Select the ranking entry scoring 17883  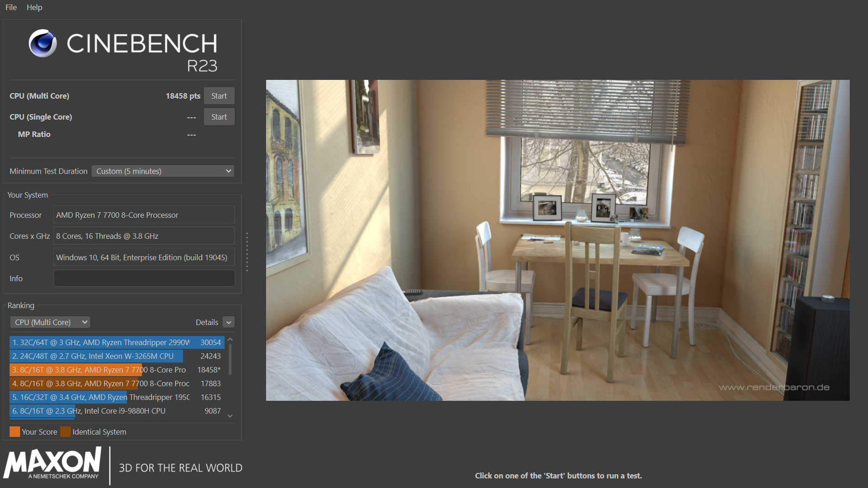(x=117, y=383)
